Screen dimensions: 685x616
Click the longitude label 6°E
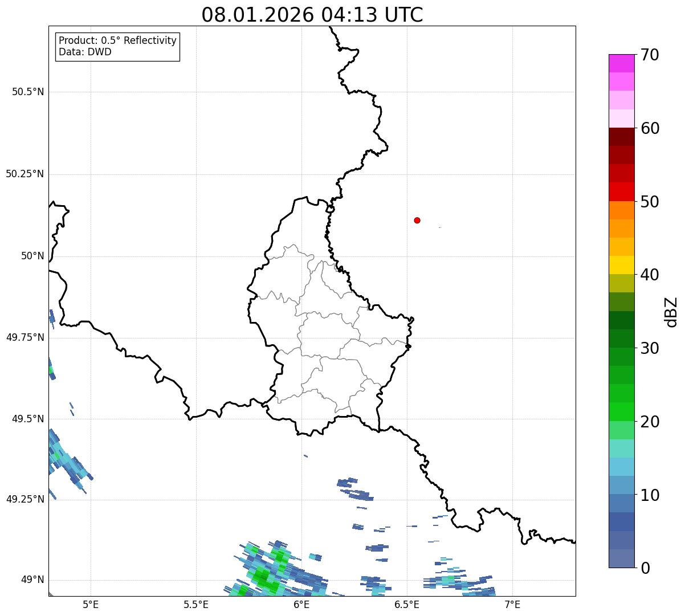click(x=301, y=604)
